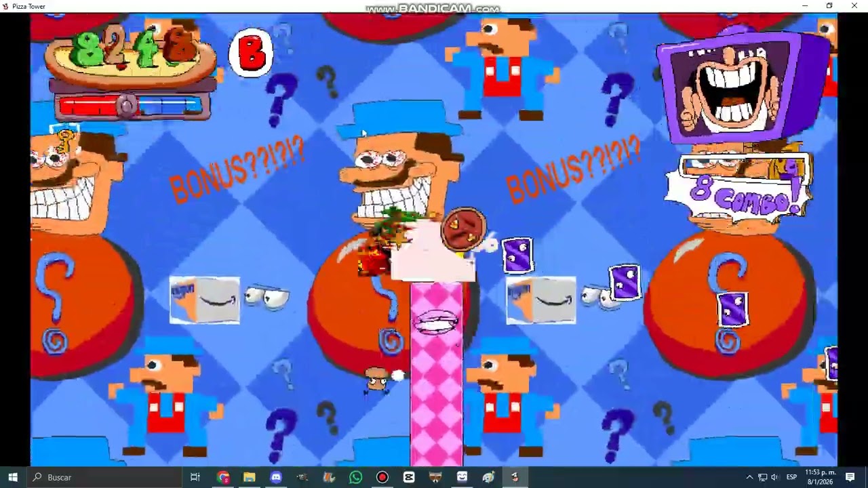This screenshot has height=488, width=868.
Task: Click the purple card beside right cardboard box
Action: pos(625,283)
